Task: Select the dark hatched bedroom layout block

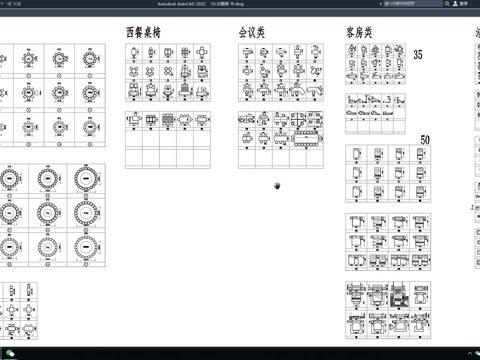Action: point(399,295)
